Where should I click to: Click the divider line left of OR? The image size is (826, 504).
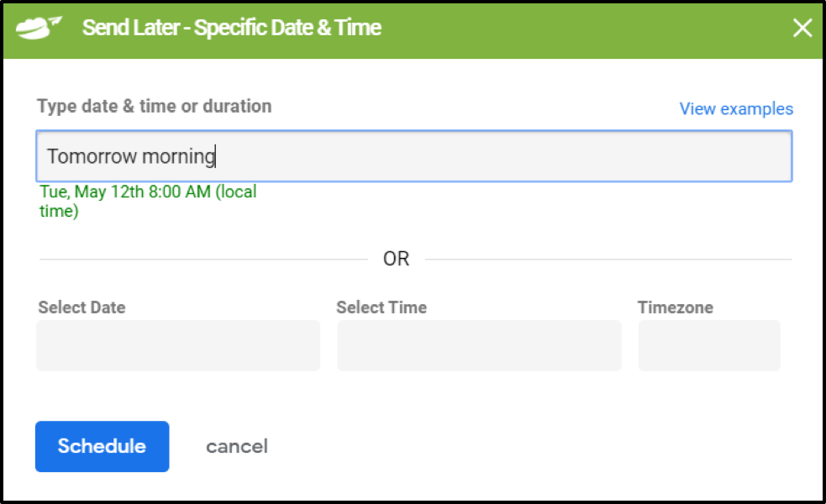(202, 260)
